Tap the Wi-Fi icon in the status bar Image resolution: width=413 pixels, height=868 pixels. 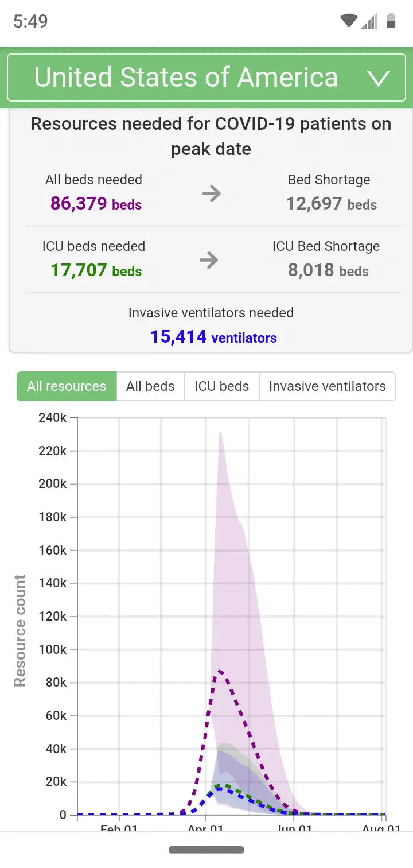(348, 22)
